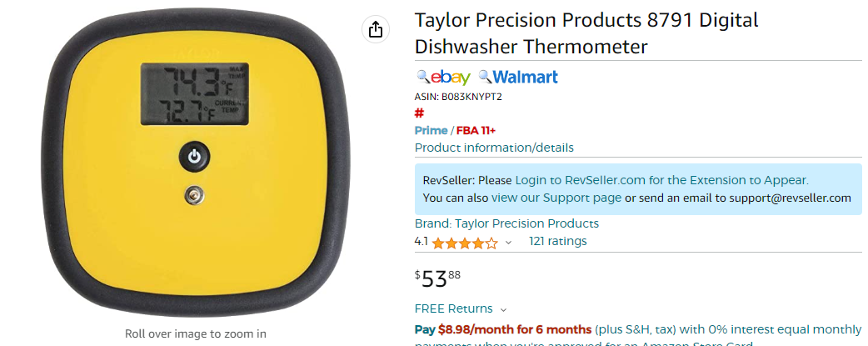Viewport: 868px width, 346px height.
Task: Click the star rating icons
Action: (x=465, y=243)
